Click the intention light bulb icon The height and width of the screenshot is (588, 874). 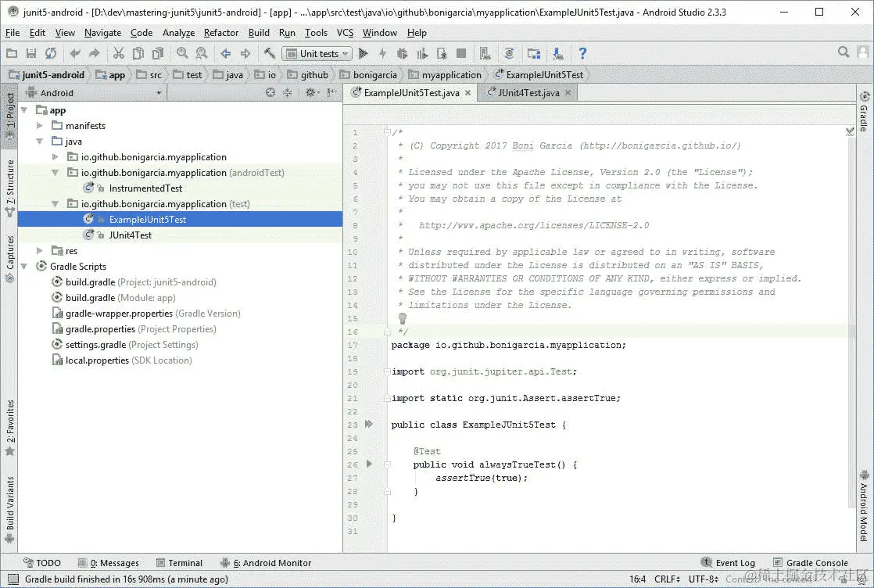[x=403, y=318]
